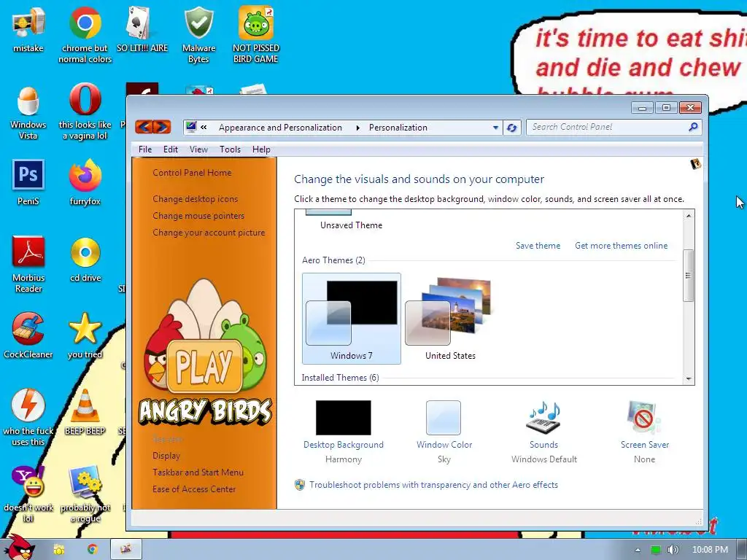Select the Windows 7 theme thumbnail
Viewport: 747px width, 560px height.
352,319
